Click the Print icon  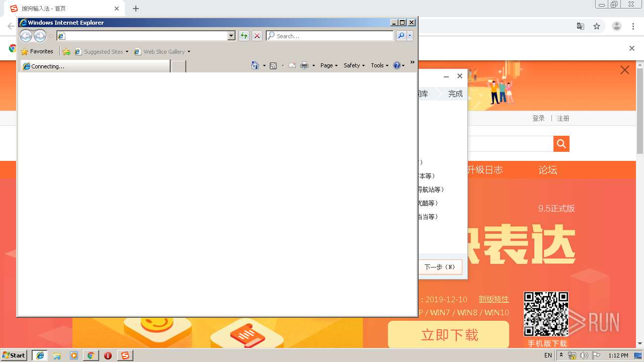pyautogui.click(x=304, y=65)
